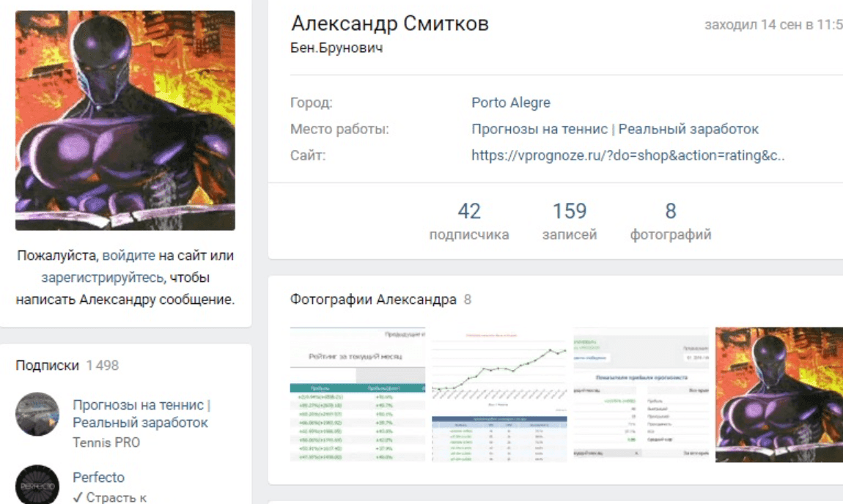Open the rating table photo thumbnail
Image resolution: width=843 pixels, height=504 pixels.
358,394
